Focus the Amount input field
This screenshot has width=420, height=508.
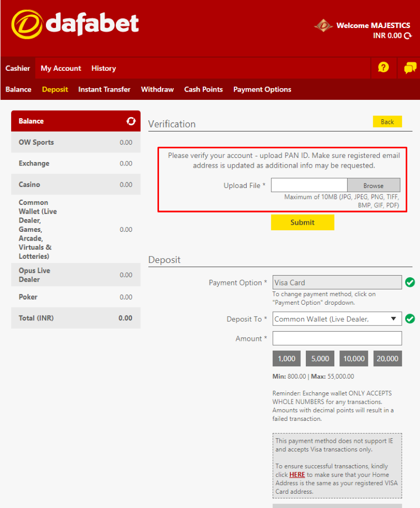337,338
